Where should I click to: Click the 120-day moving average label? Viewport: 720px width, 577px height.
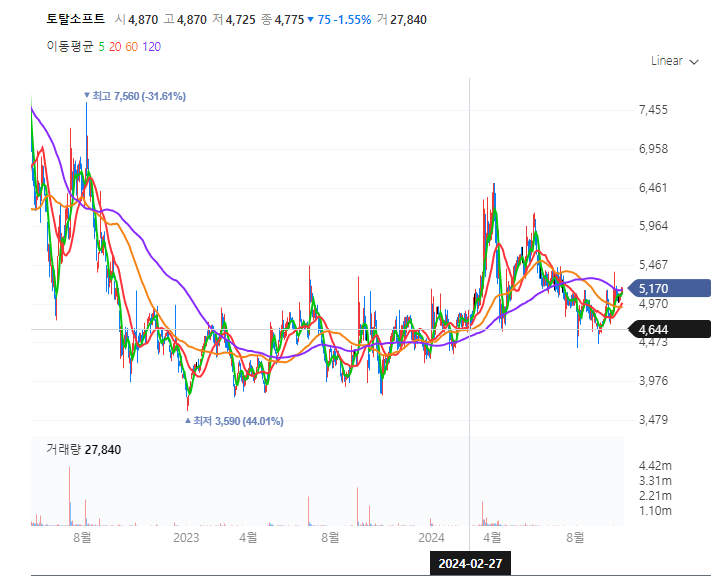tap(152, 47)
